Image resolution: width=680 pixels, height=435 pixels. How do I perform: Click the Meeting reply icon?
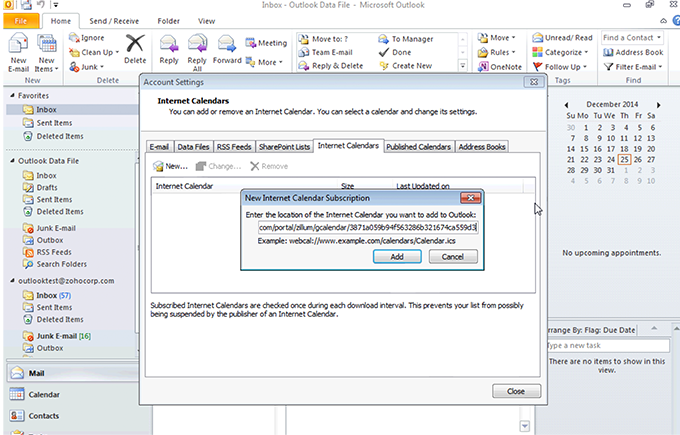(x=266, y=43)
